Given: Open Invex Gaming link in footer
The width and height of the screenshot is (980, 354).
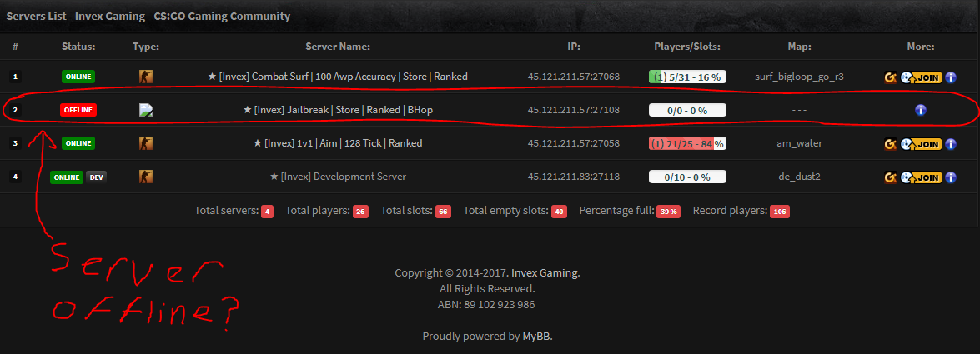Looking at the screenshot, I should (545, 273).
